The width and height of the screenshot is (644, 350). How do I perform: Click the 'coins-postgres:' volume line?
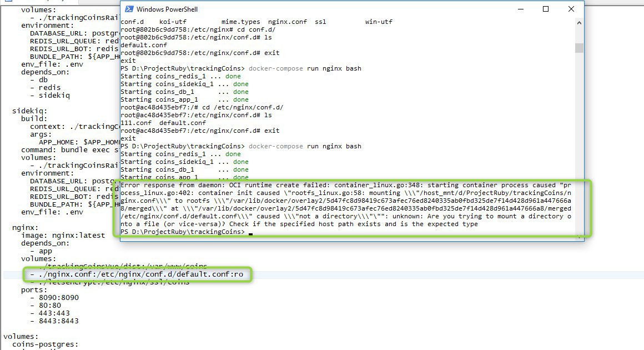(x=45, y=344)
